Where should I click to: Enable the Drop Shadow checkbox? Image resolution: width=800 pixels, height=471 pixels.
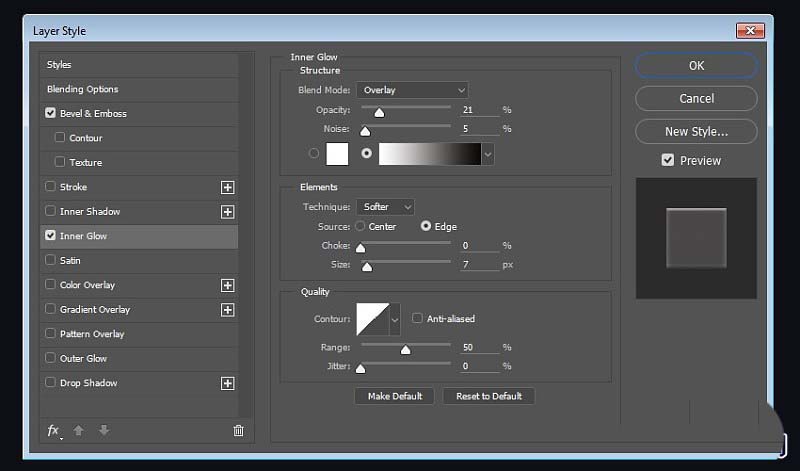click(50, 382)
